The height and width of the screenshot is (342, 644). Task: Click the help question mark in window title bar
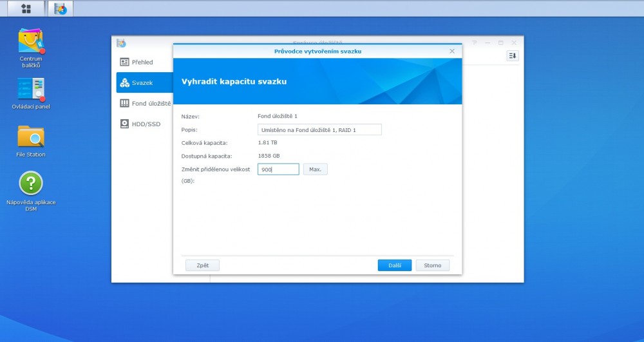pyautogui.click(x=475, y=43)
